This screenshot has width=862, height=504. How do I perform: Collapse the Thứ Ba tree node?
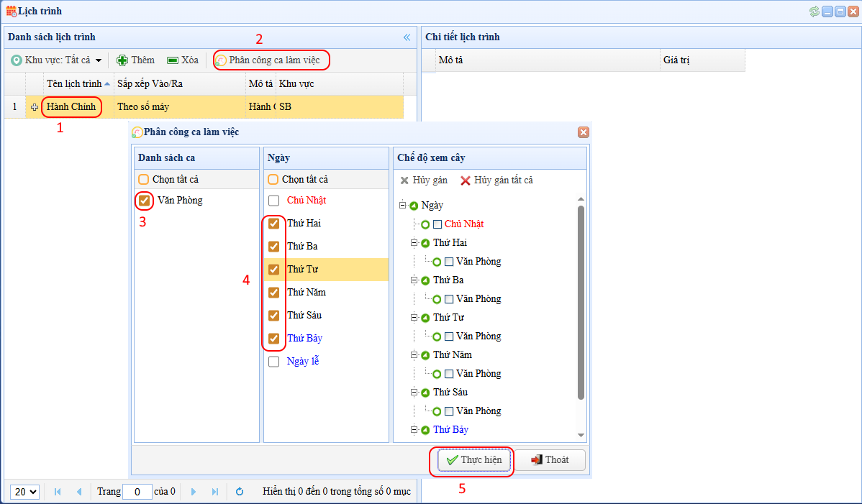coord(414,280)
